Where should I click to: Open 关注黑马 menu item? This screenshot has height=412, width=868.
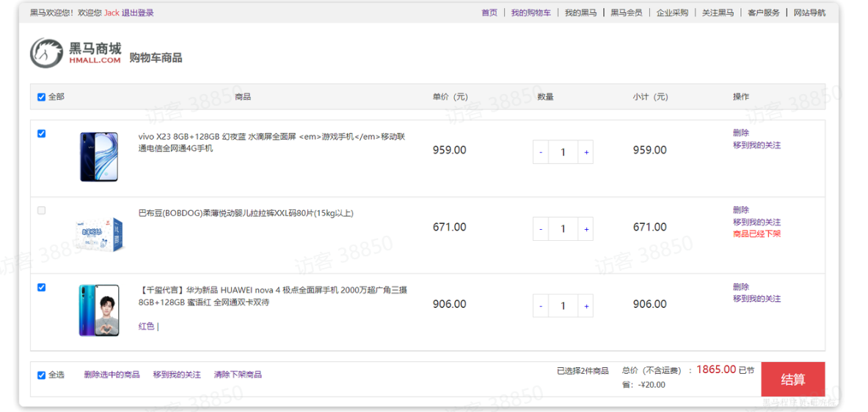tap(718, 12)
